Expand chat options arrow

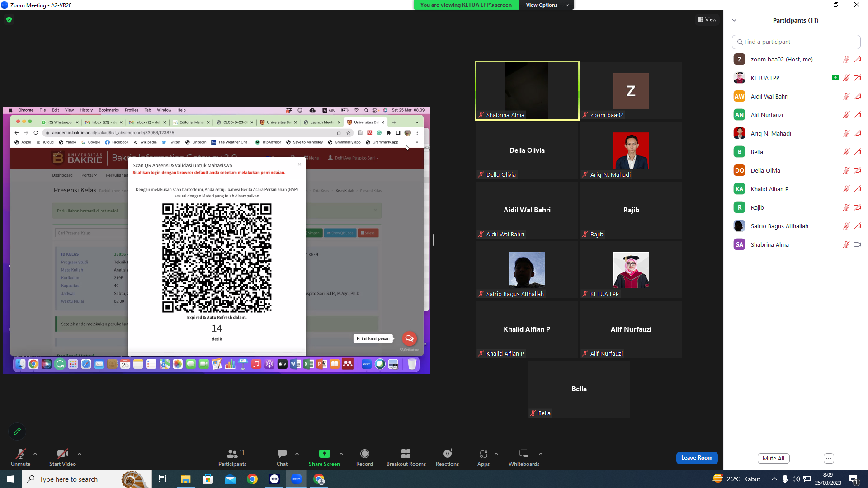click(297, 454)
